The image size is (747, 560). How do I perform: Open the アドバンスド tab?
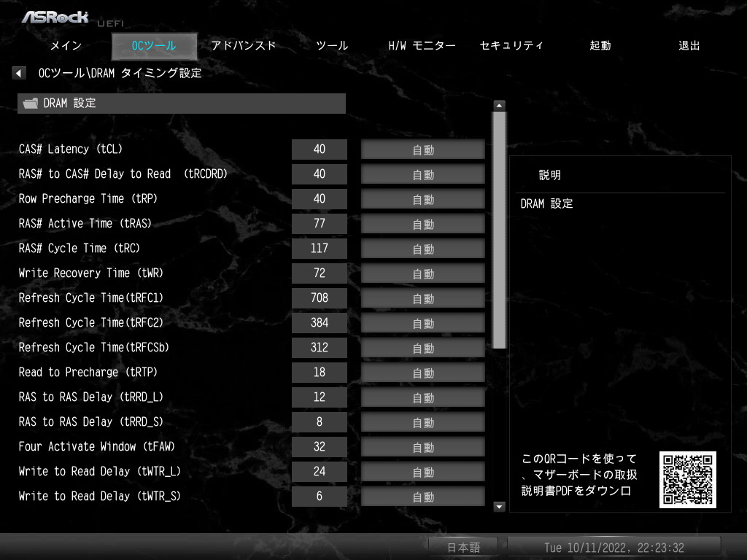pyautogui.click(x=244, y=46)
